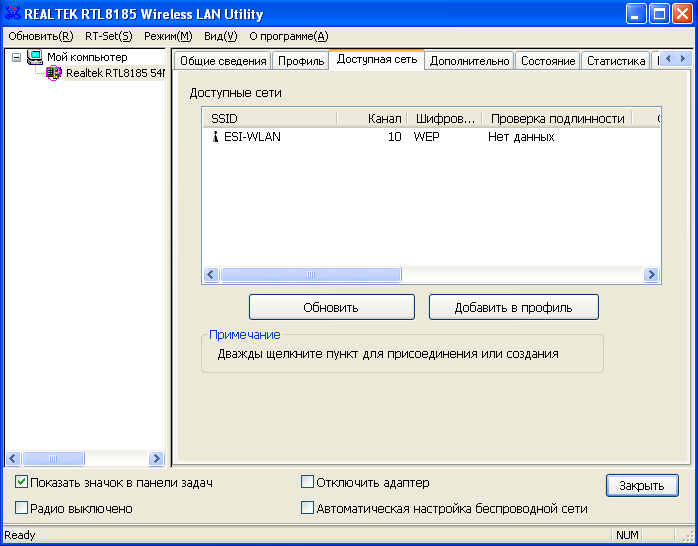Switch to Состояние tab
Screen dimensions: 698x546
tap(548, 61)
